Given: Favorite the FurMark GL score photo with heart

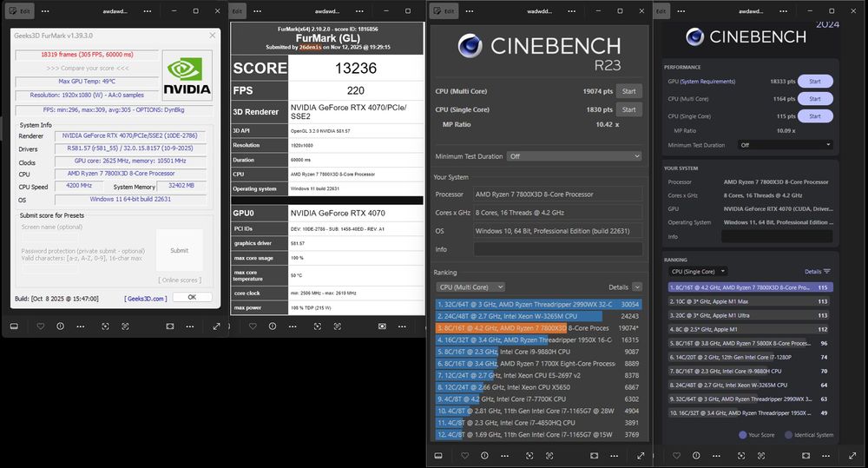Looking at the screenshot, I should (x=253, y=326).
